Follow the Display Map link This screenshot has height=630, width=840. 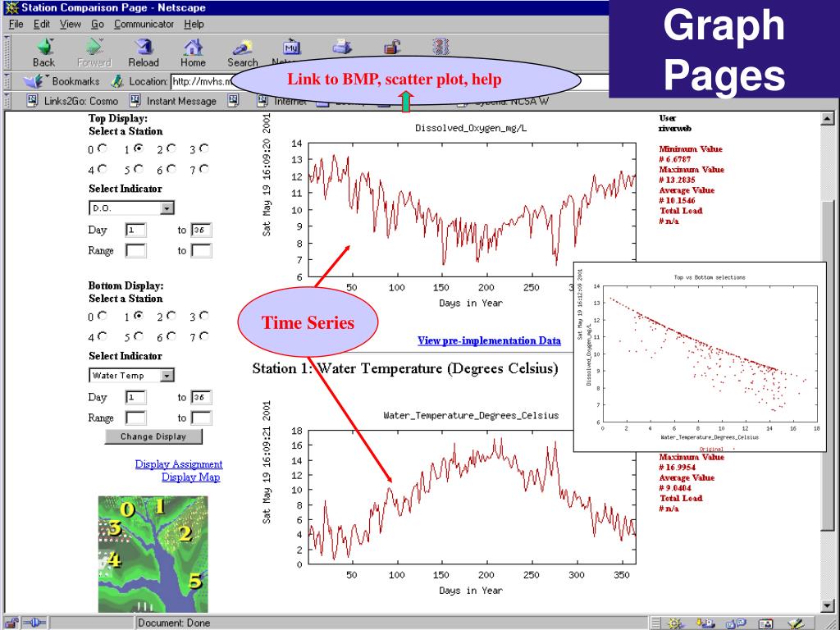coord(190,477)
